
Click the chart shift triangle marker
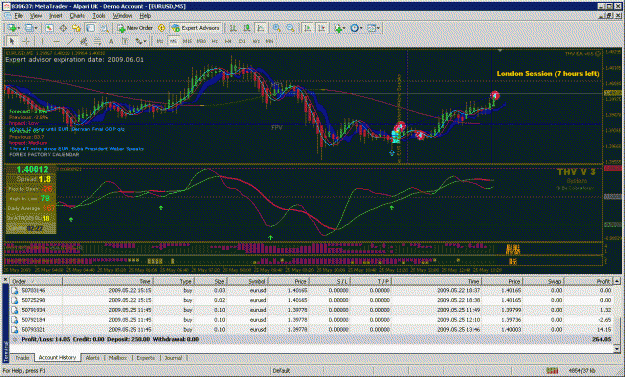pyautogui.click(x=500, y=51)
